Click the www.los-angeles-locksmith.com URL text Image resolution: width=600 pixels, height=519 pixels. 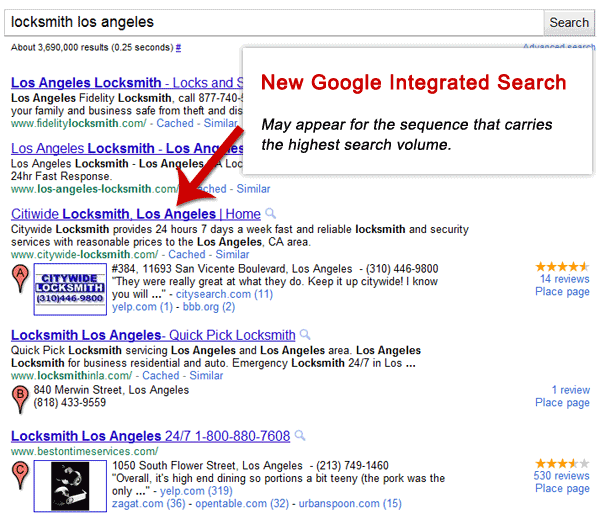95,189
